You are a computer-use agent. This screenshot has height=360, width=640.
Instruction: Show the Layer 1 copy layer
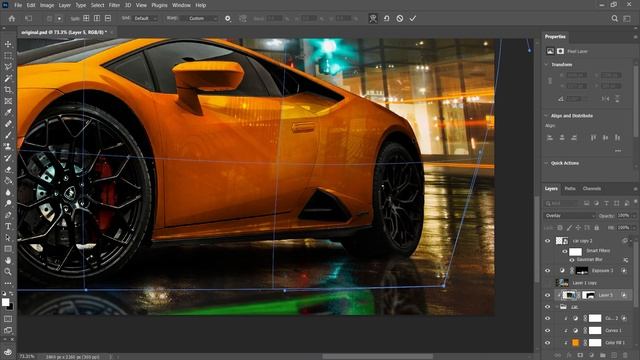click(x=548, y=283)
